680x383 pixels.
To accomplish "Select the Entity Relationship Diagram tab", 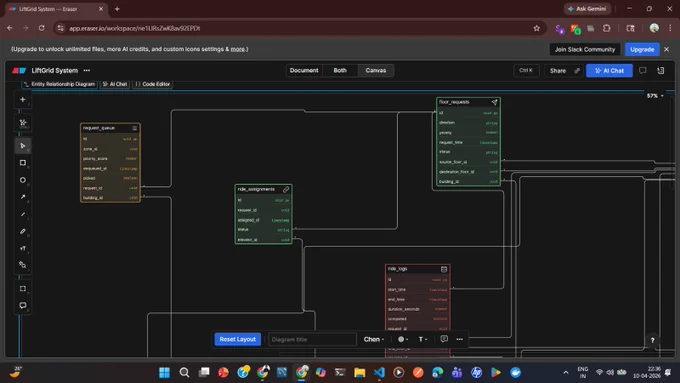I will click(59, 84).
